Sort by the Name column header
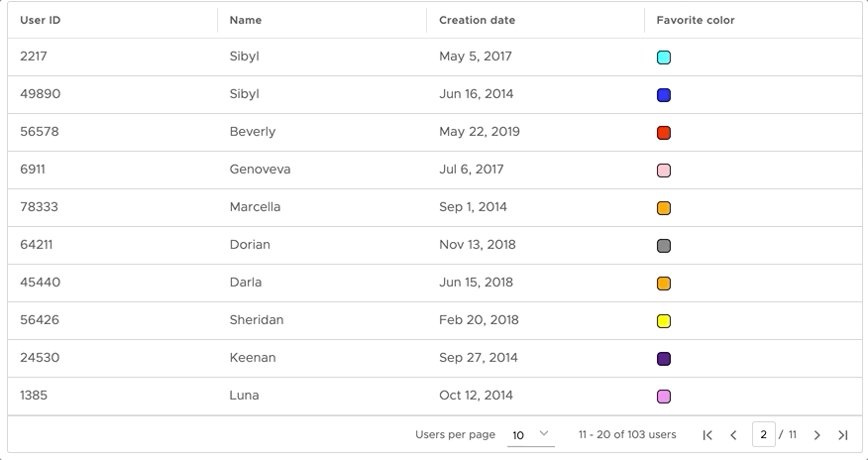868x460 pixels. (x=246, y=20)
